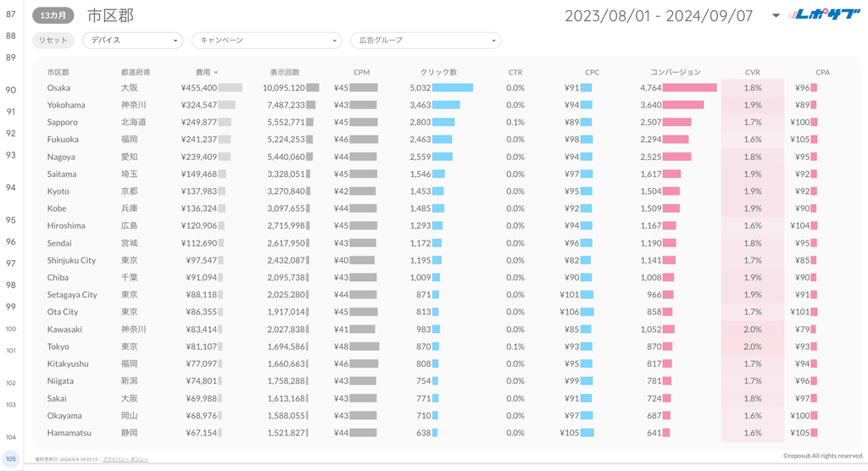Click the blue click bar for Osaka
The width and height of the screenshot is (868, 471).
(453, 88)
